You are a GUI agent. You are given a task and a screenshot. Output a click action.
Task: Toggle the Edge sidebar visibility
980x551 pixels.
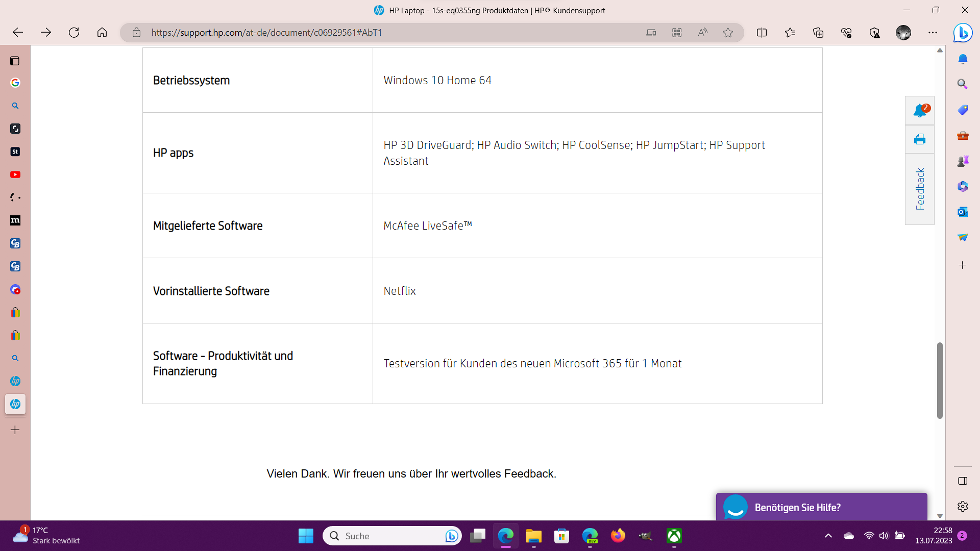pos(963,481)
